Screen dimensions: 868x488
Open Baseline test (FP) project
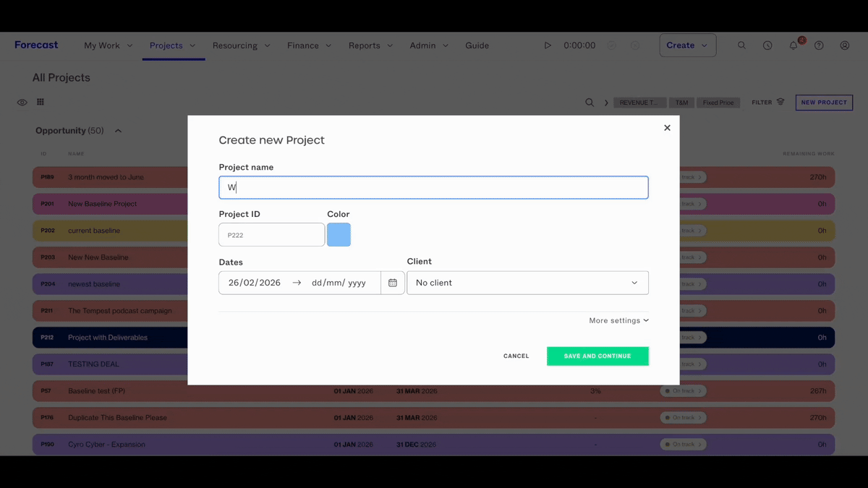point(96,391)
